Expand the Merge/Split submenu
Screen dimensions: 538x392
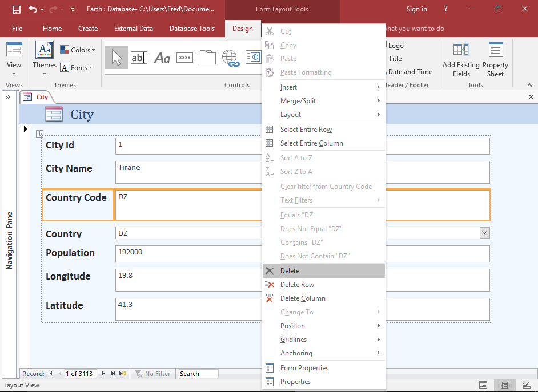tap(324, 101)
